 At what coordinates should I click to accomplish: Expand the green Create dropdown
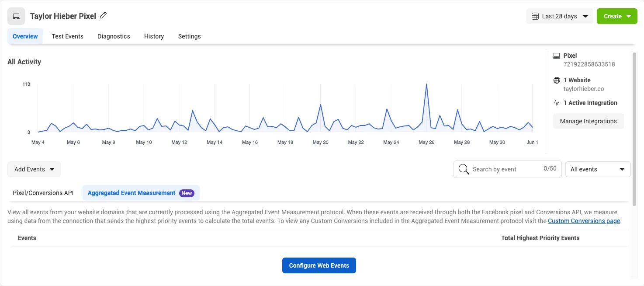pyautogui.click(x=617, y=16)
